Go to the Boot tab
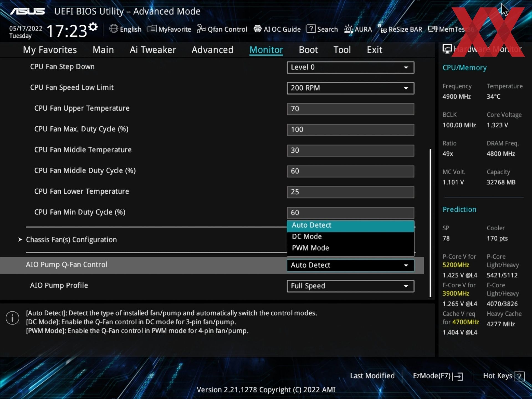The width and height of the screenshot is (532, 399). pyautogui.click(x=308, y=50)
